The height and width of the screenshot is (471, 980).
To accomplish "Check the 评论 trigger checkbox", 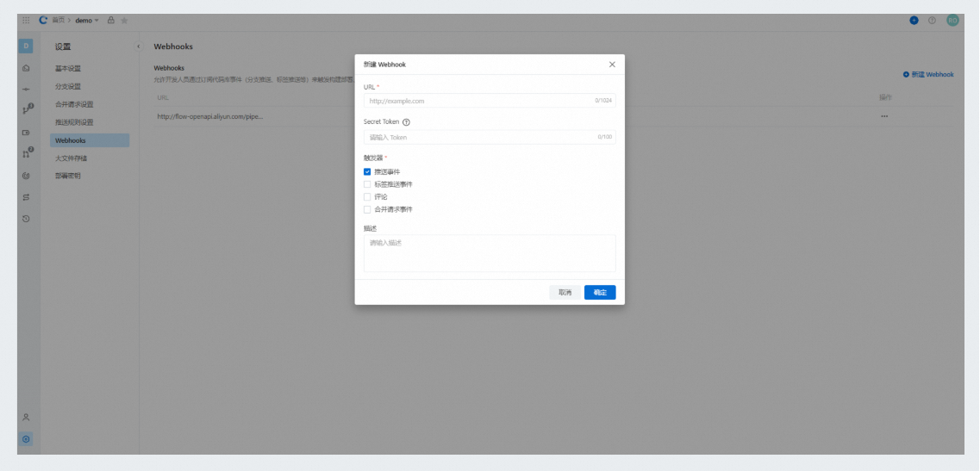I will [x=367, y=197].
